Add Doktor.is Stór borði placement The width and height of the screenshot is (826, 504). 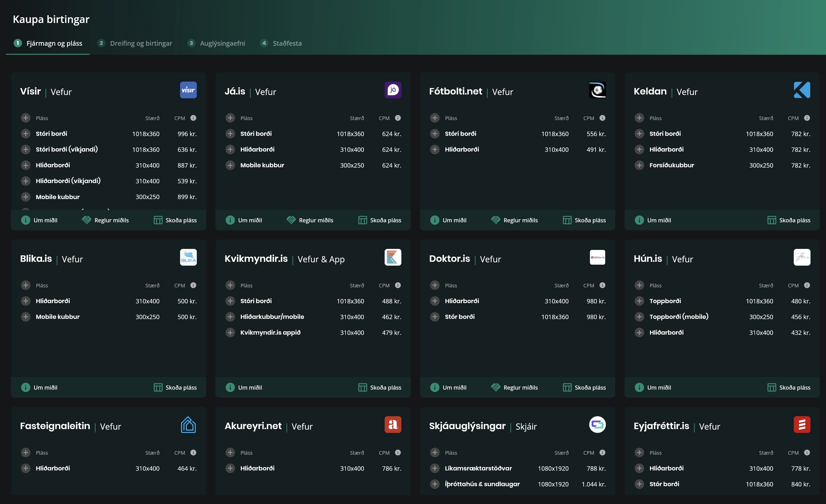(x=434, y=317)
